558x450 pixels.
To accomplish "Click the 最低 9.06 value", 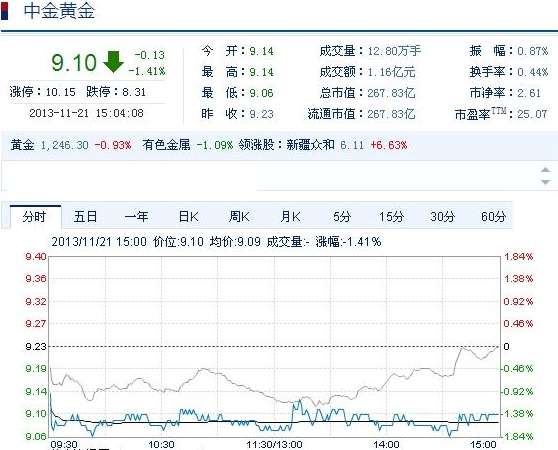I will coord(262,93).
